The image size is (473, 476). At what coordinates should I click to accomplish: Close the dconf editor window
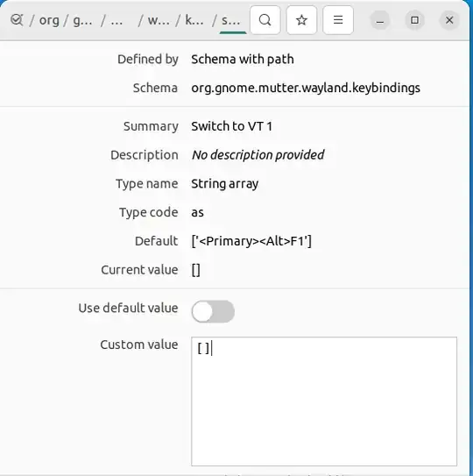coord(449,20)
